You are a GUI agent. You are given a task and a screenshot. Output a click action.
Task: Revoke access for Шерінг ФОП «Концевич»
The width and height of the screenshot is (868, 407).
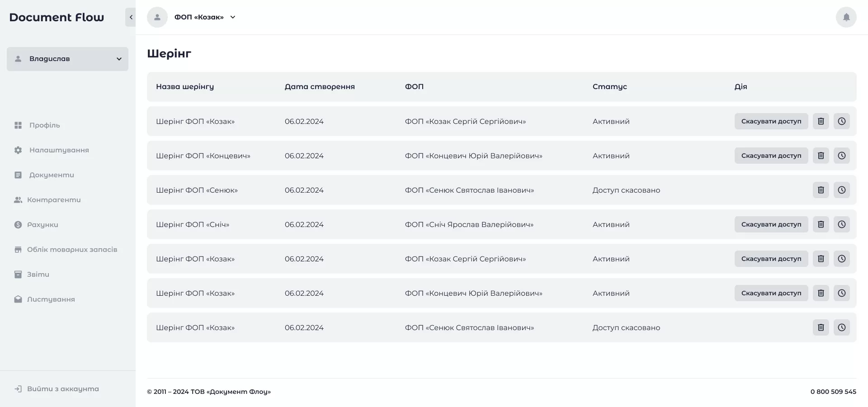(771, 156)
